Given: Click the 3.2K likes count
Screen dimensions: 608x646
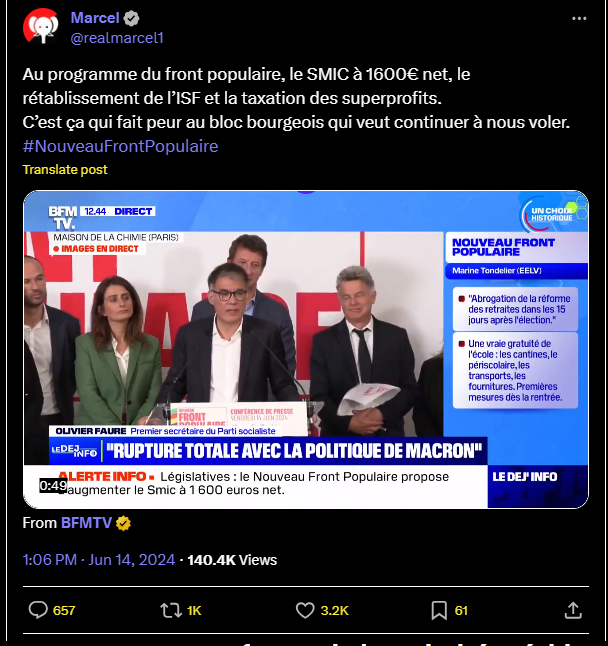Looking at the screenshot, I should pos(334,611).
